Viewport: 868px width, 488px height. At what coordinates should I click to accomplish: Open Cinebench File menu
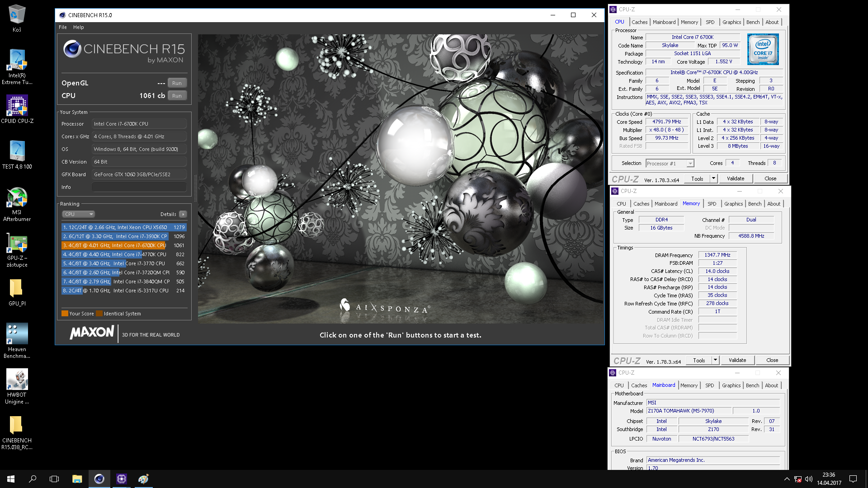(63, 27)
